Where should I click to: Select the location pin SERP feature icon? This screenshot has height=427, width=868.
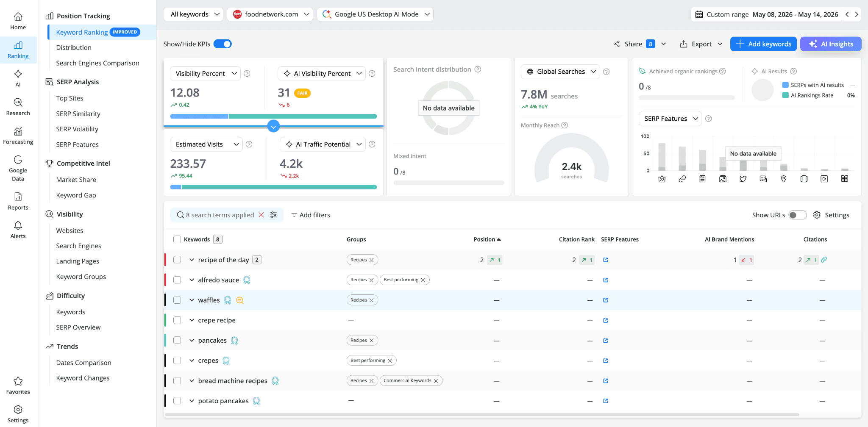coord(784,179)
